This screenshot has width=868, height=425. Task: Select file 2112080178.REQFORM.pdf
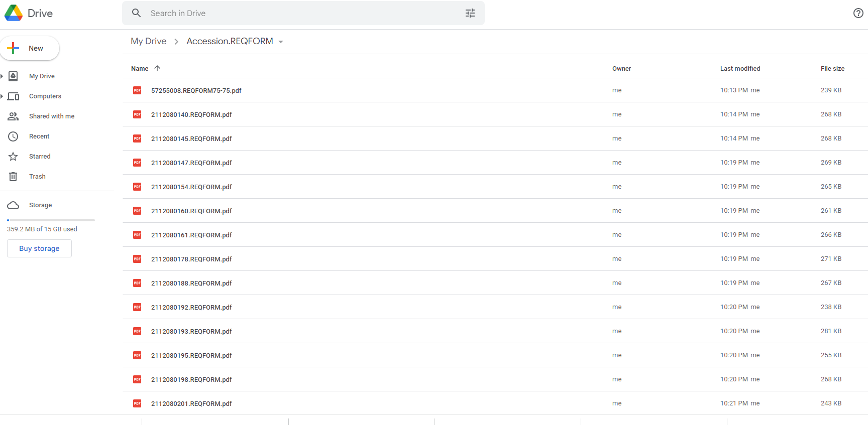coord(495,259)
